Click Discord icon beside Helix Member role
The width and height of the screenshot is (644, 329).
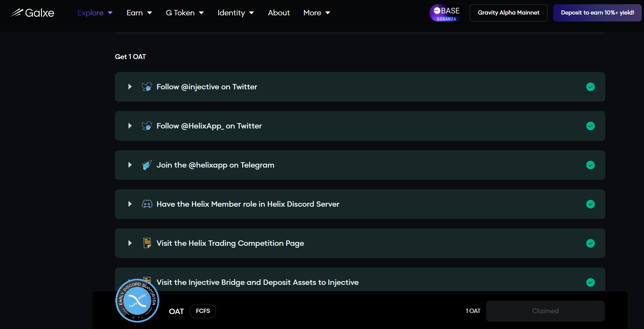[147, 204]
